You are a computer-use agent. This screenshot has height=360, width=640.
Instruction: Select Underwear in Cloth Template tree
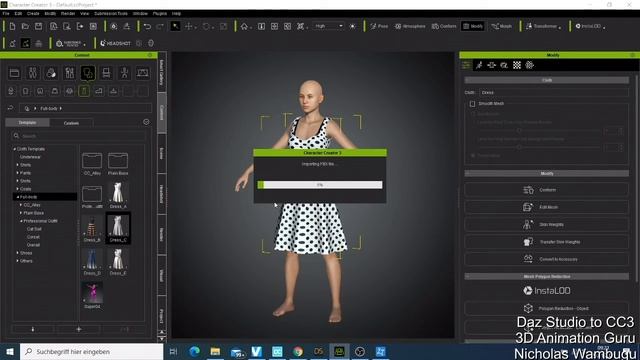(30, 157)
